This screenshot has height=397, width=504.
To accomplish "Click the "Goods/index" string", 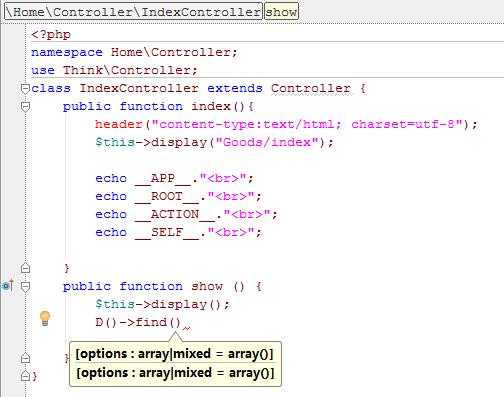I will point(268,142).
